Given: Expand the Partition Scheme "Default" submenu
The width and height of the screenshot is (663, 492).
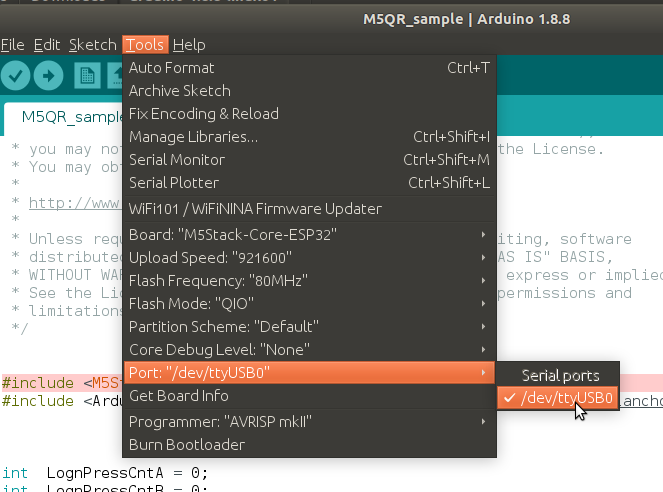Looking at the screenshot, I should pyautogui.click(x=309, y=327).
